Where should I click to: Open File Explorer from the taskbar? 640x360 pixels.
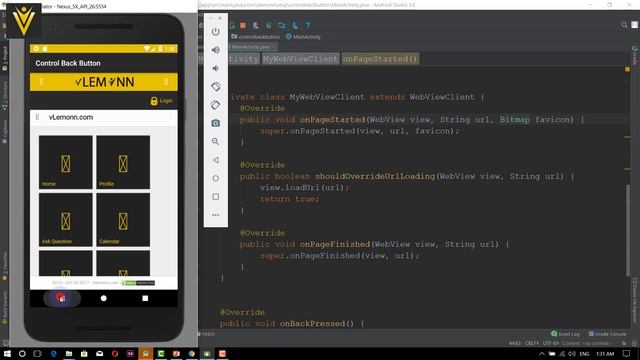tap(69, 353)
